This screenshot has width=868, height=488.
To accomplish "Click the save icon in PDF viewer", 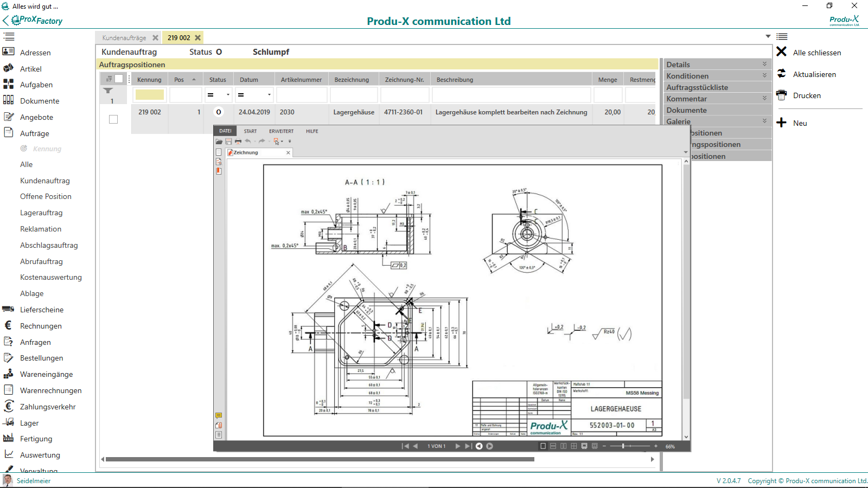I will (228, 142).
